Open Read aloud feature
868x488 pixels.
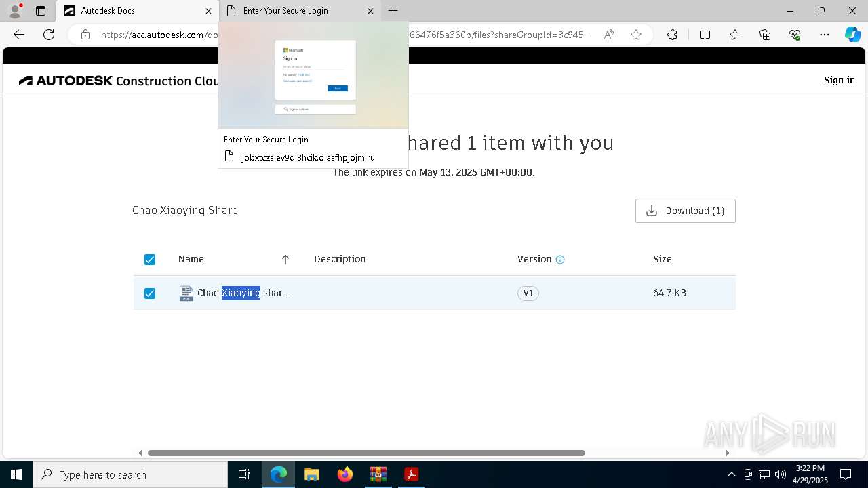tap(609, 35)
